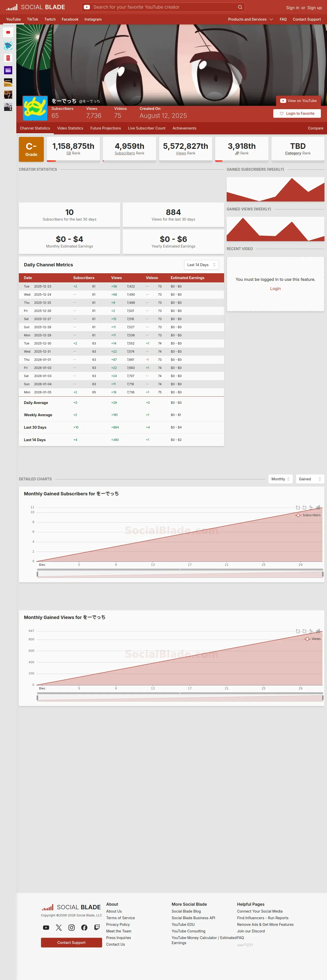Open the Live Subscriber Count tab
Image resolution: width=327 pixels, height=980 pixels.
coord(146,128)
